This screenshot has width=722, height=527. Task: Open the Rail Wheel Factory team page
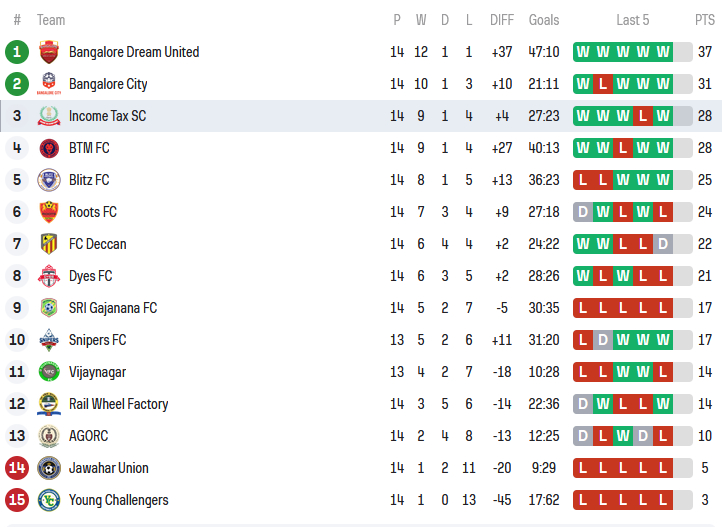click(118, 404)
